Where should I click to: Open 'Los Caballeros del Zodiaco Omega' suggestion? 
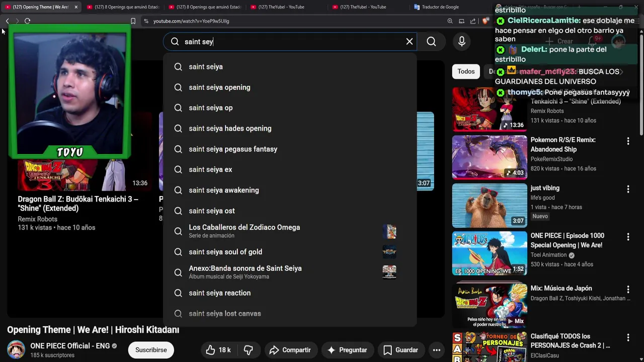point(290,231)
